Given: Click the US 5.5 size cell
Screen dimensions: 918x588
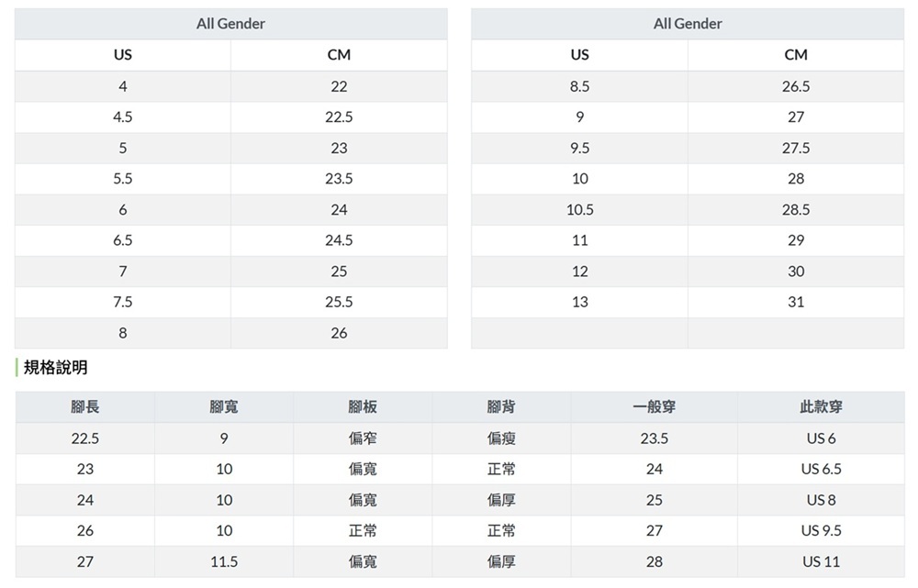Looking at the screenshot, I should coord(122,179).
